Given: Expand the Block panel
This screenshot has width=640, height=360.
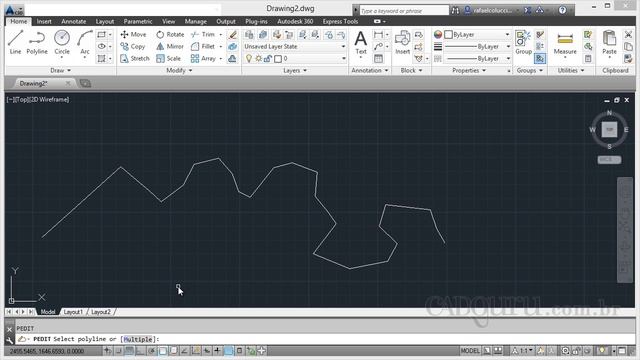Looking at the screenshot, I should 411,71.
